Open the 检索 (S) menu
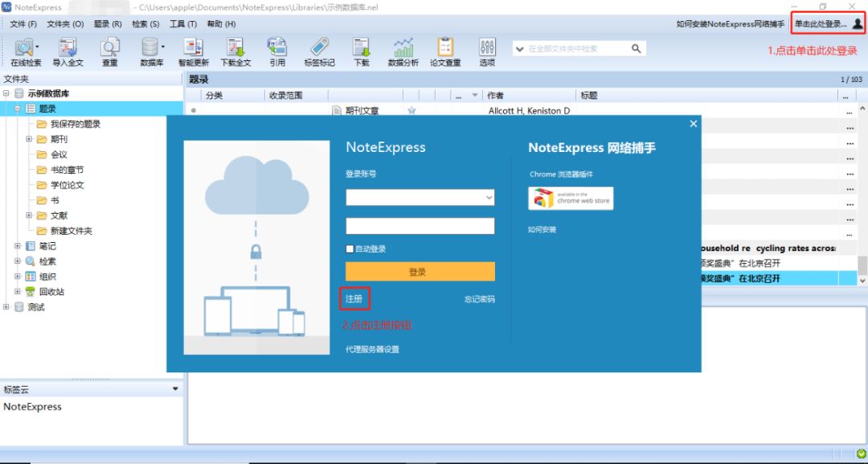 145,24
